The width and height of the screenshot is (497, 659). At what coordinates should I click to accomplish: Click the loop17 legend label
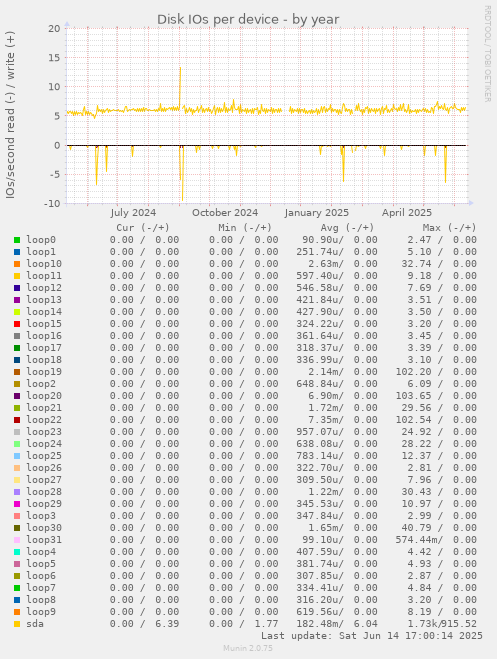44,348
